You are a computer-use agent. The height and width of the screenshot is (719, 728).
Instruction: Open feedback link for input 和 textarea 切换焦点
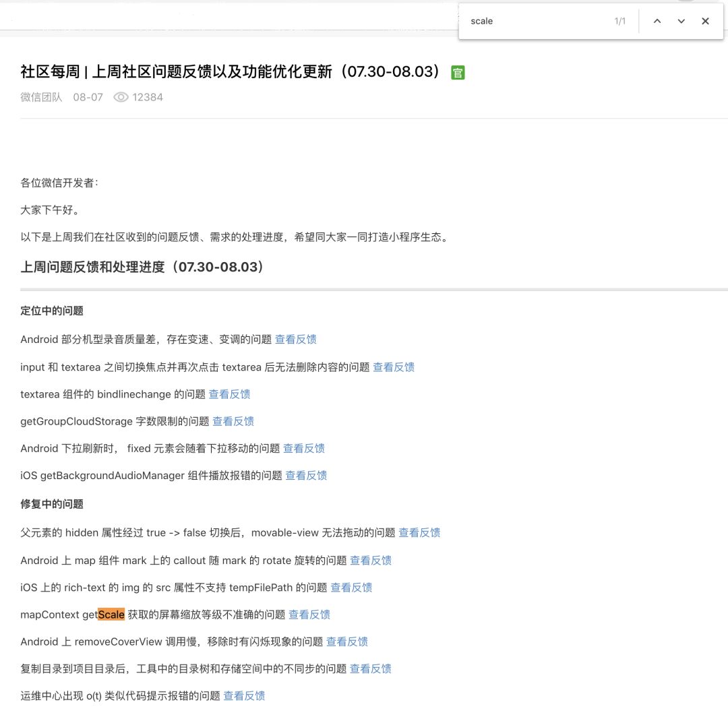pyautogui.click(x=394, y=367)
